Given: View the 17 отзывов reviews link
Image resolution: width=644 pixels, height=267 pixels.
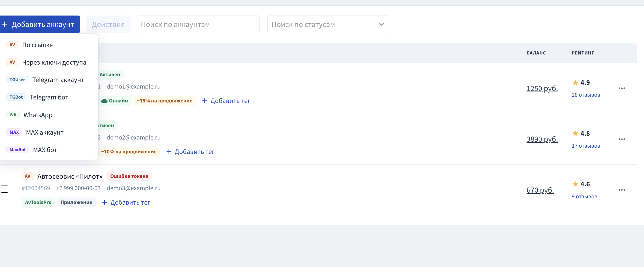Looking at the screenshot, I should tap(586, 146).
